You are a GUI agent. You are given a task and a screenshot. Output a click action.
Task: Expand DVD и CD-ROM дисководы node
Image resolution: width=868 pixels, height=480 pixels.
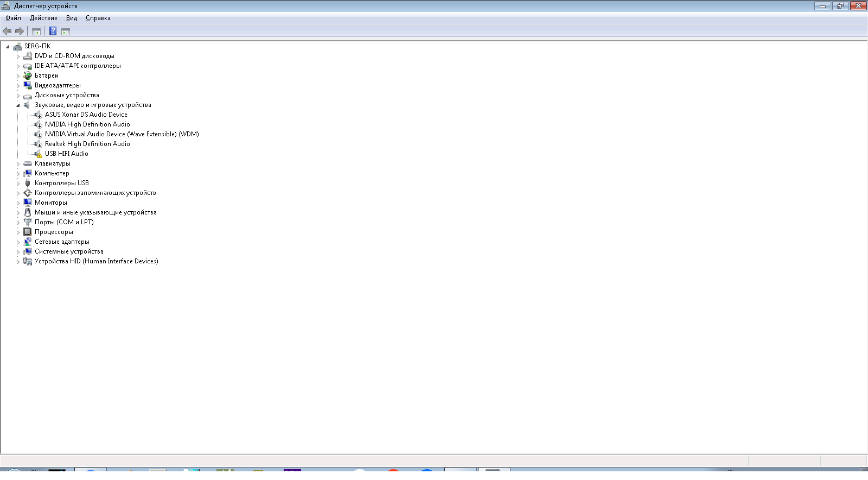coord(18,56)
